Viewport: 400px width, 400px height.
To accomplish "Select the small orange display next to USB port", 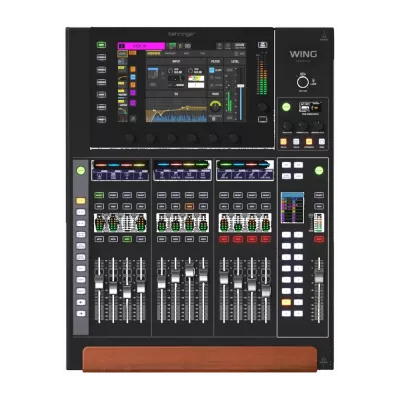I will (x=315, y=108).
